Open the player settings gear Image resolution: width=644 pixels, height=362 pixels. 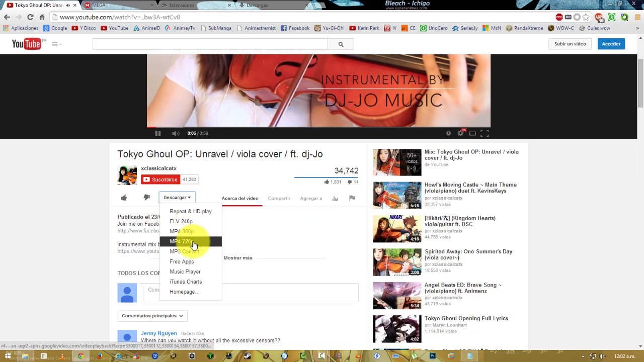coord(460,133)
